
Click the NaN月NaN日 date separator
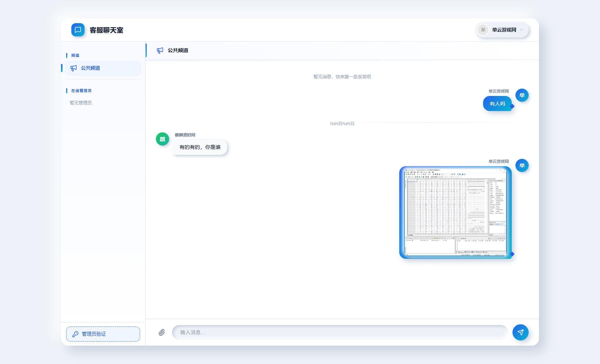(x=342, y=124)
